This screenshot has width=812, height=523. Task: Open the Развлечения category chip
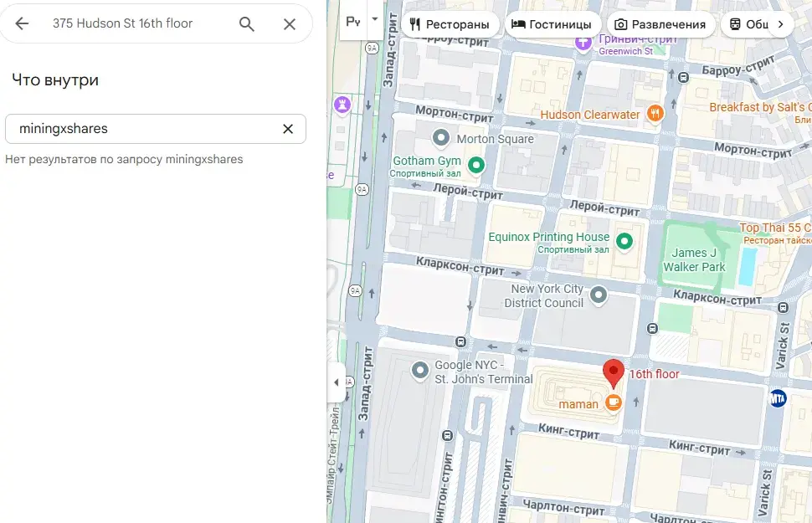(x=660, y=24)
